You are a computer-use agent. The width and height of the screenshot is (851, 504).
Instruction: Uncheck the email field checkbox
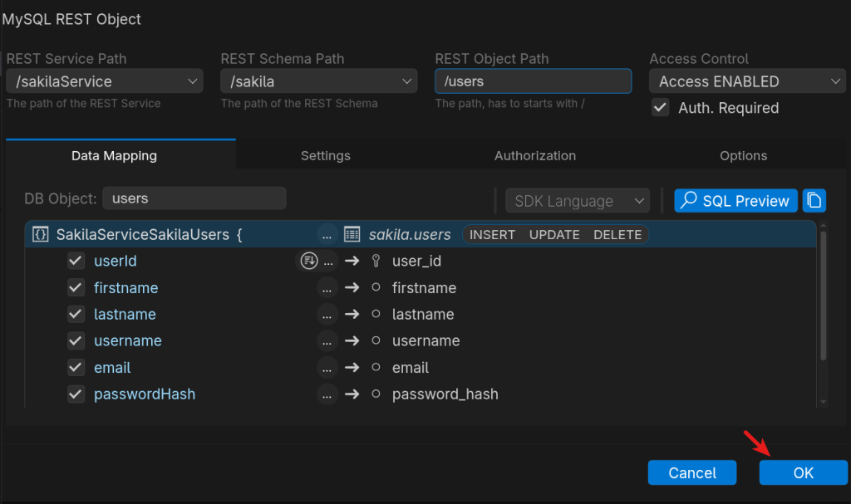click(76, 368)
